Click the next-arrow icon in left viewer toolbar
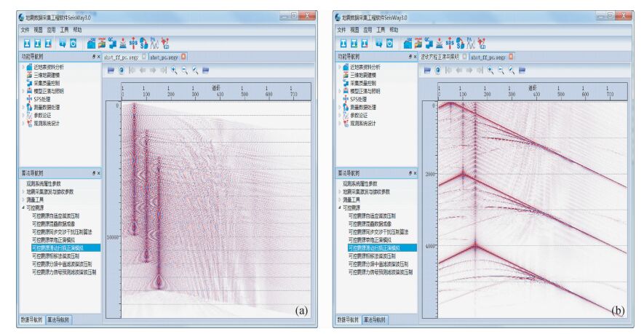The height and width of the screenshot is (334, 644). 152,71
